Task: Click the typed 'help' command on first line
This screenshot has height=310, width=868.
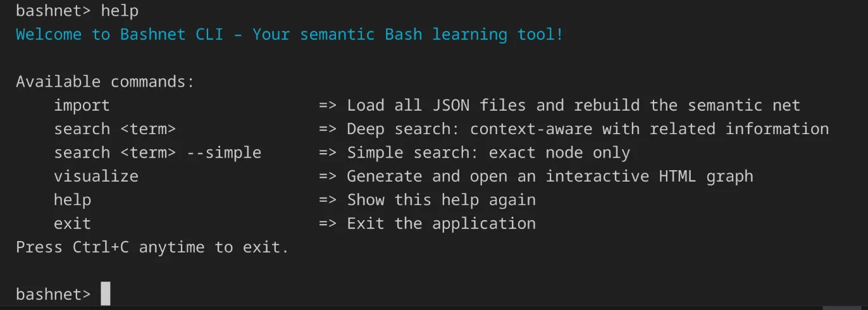Action: 120,11
